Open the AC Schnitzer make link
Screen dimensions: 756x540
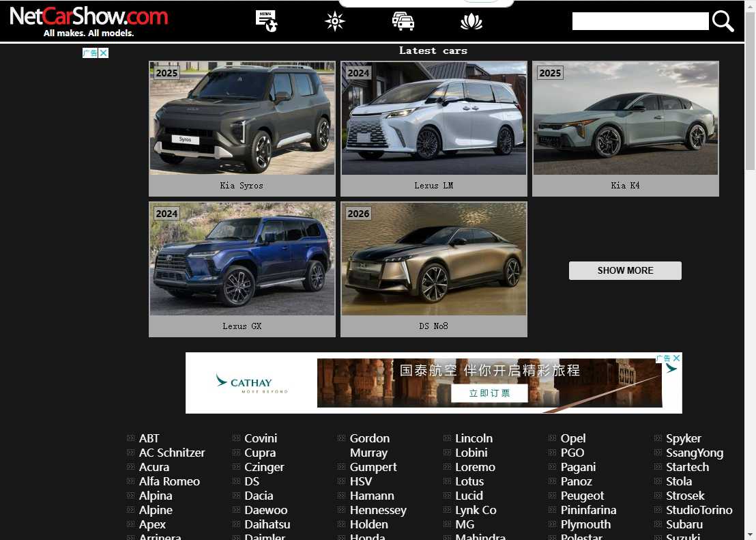[172, 453]
